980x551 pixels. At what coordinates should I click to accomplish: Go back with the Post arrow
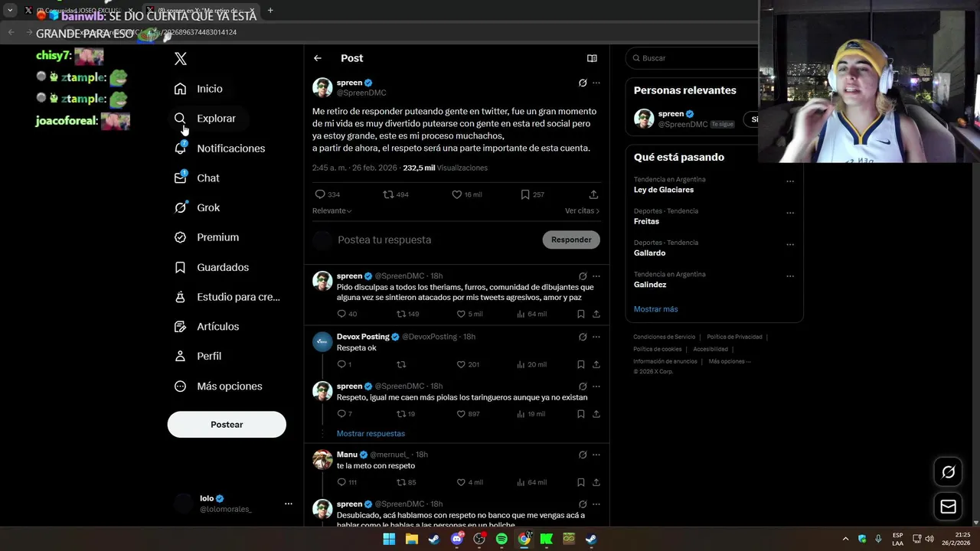click(318, 58)
